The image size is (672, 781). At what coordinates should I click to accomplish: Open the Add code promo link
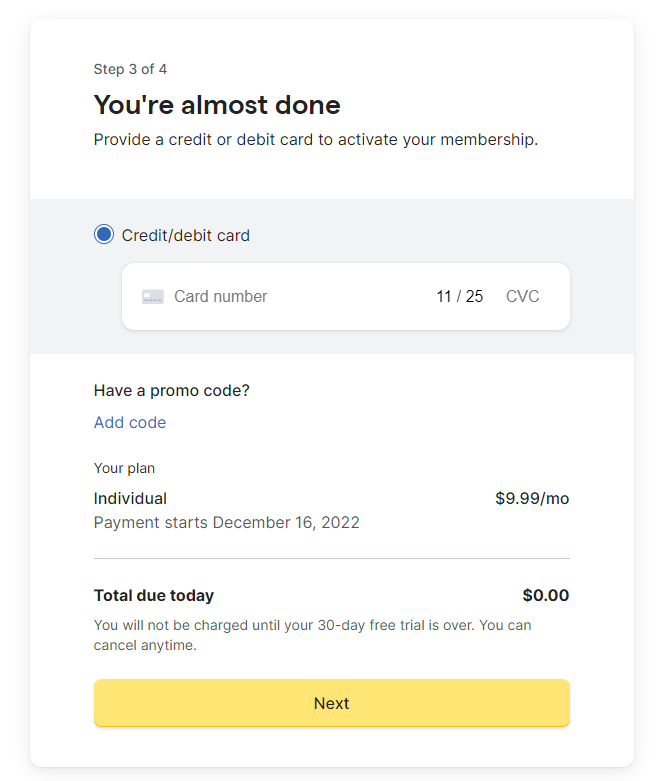pos(130,422)
